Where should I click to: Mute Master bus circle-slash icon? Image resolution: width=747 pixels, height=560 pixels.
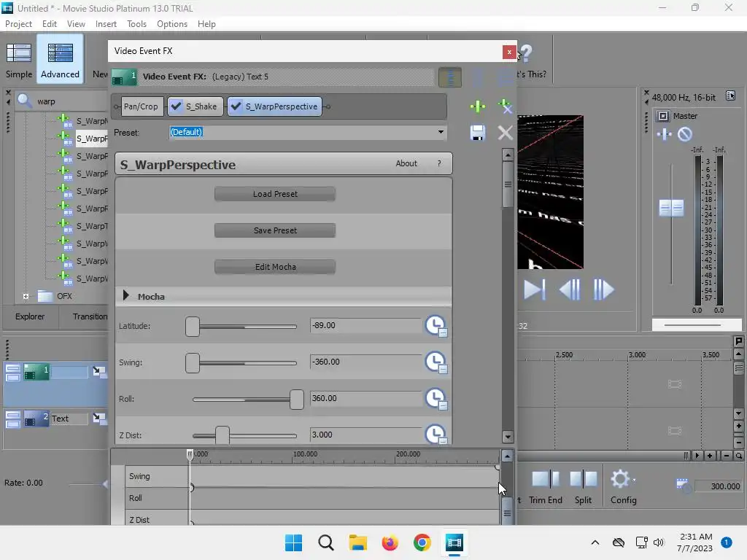684,135
